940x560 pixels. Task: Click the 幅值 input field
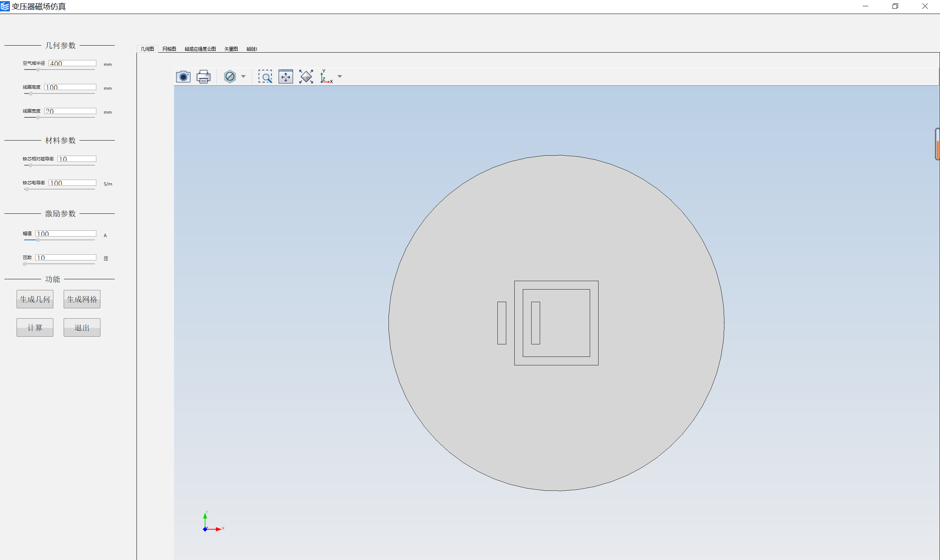[66, 234]
